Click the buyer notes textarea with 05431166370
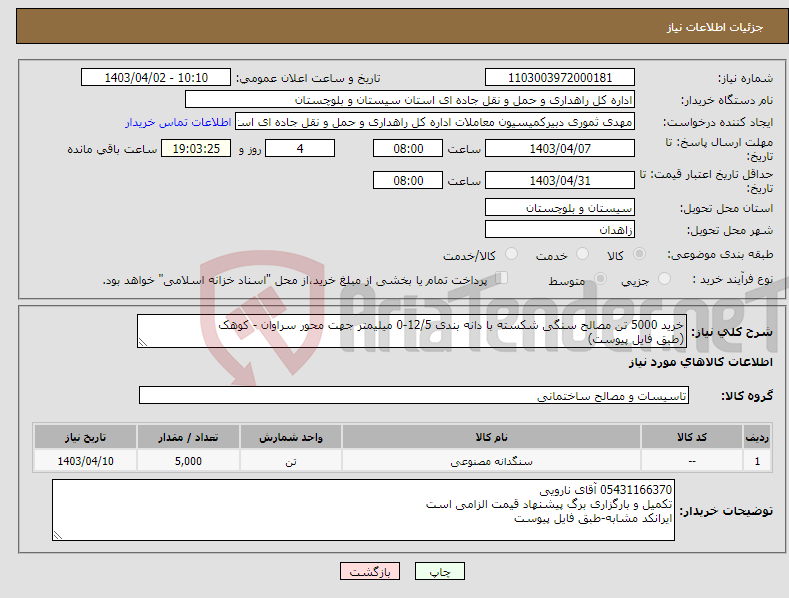 click(363, 510)
